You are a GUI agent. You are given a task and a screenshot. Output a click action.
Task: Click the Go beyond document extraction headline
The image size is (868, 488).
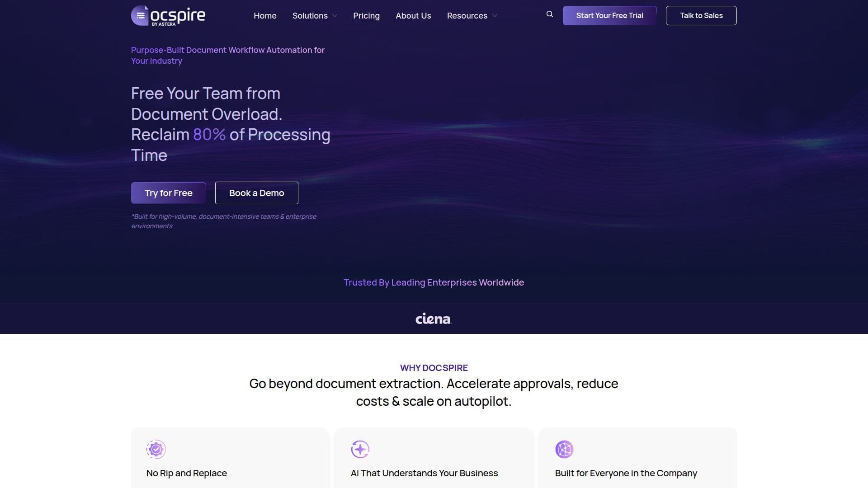434,392
